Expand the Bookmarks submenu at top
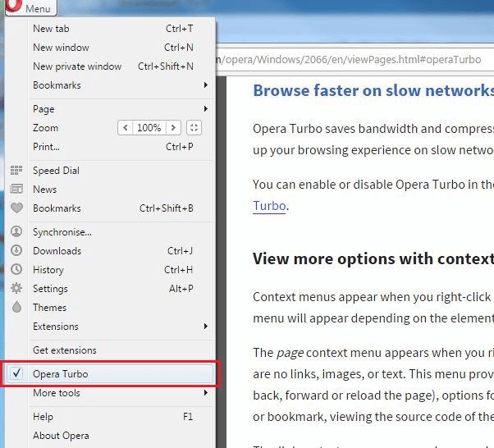Image resolution: width=494 pixels, height=448 pixels. 57,85
